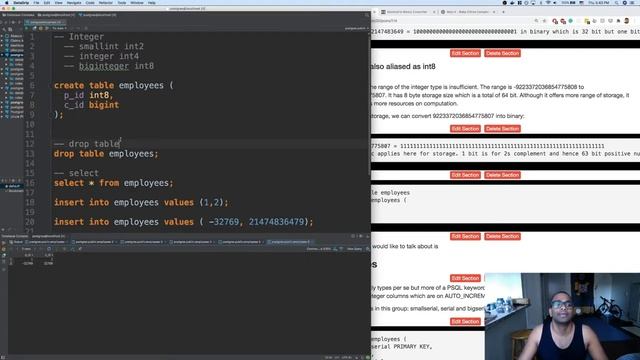Open a new browser tab with plus

(x=503, y=12)
